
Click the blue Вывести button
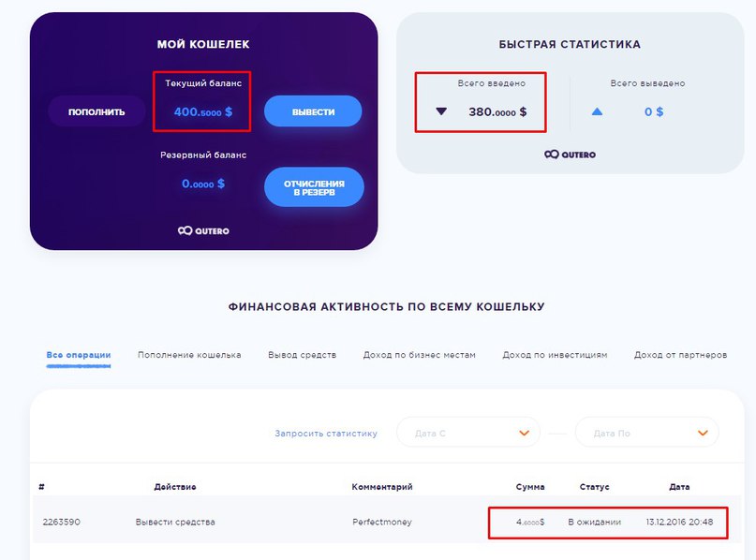pos(313,111)
